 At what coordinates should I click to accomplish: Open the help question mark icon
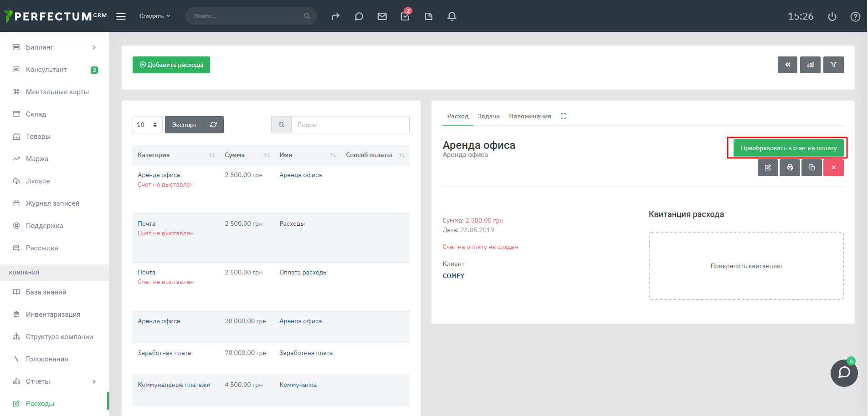[x=855, y=16]
